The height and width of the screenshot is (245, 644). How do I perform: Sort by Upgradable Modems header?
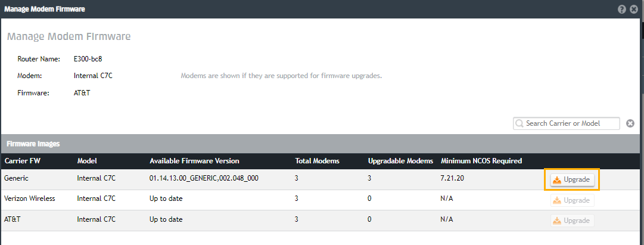pos(400,161)
